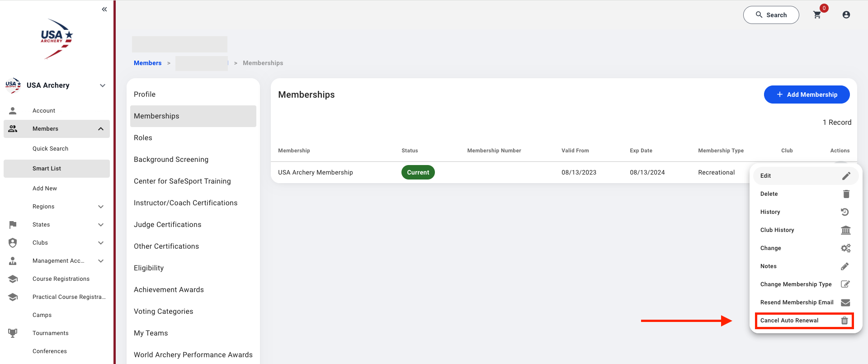Open Club History from the actions menu

806,230
